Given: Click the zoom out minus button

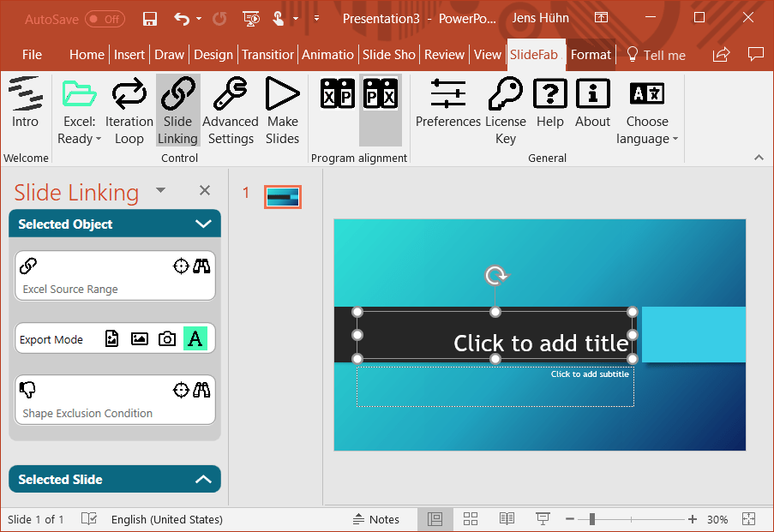Looking at the screenshot, I should [570, 518].
